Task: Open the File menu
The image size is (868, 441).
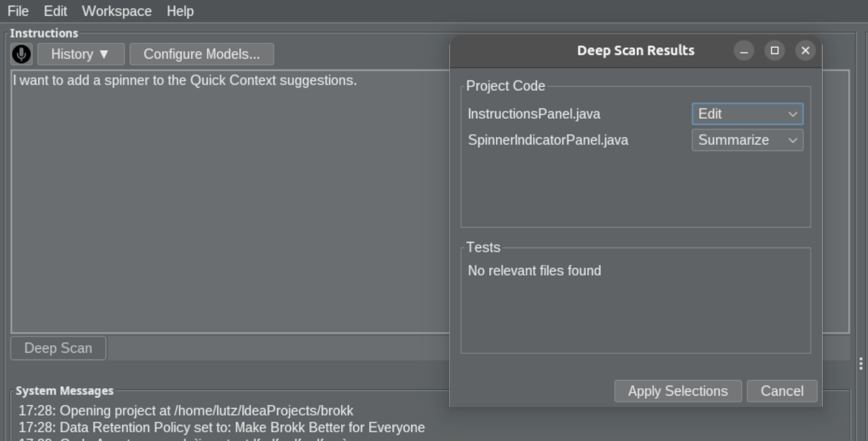Action: pyautogui.click(x=17, y=11)
